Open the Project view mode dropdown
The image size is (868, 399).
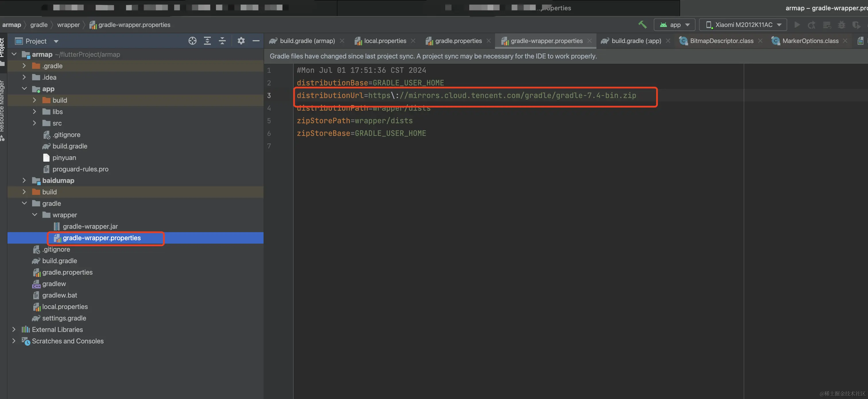[x=56, y=41]
